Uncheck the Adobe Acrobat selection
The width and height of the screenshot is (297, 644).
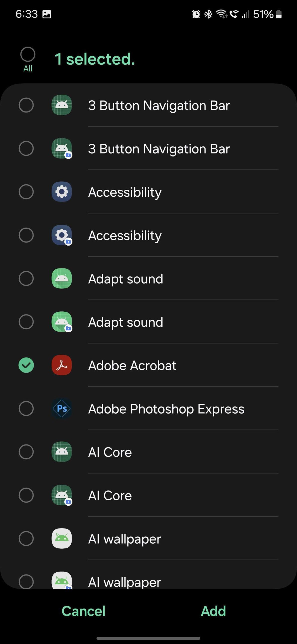pyautogui.click(x=26, y=365)
